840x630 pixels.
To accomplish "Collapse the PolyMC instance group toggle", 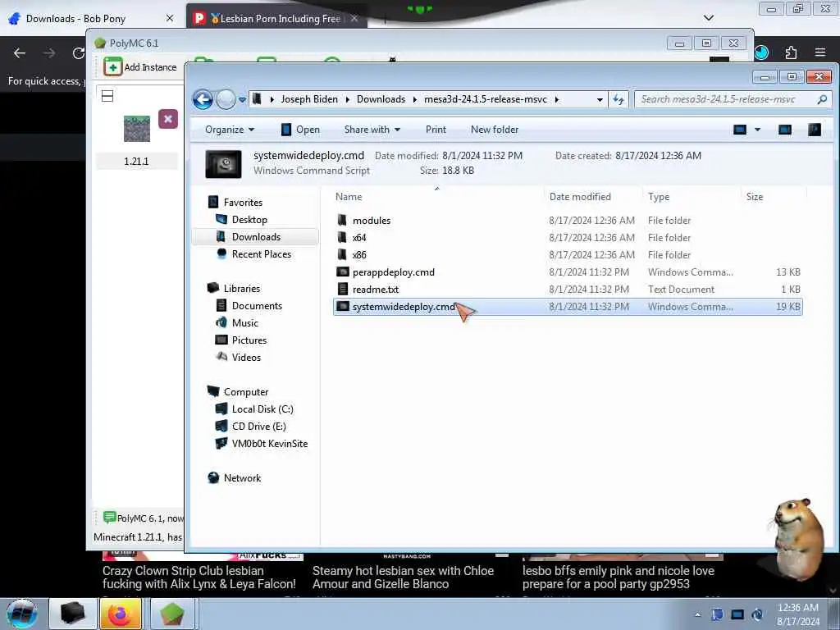I will 107,97.
